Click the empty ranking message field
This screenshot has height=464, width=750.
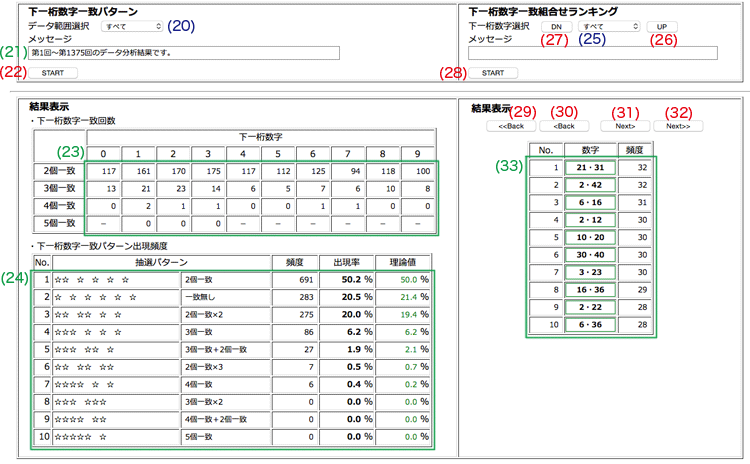593,53
